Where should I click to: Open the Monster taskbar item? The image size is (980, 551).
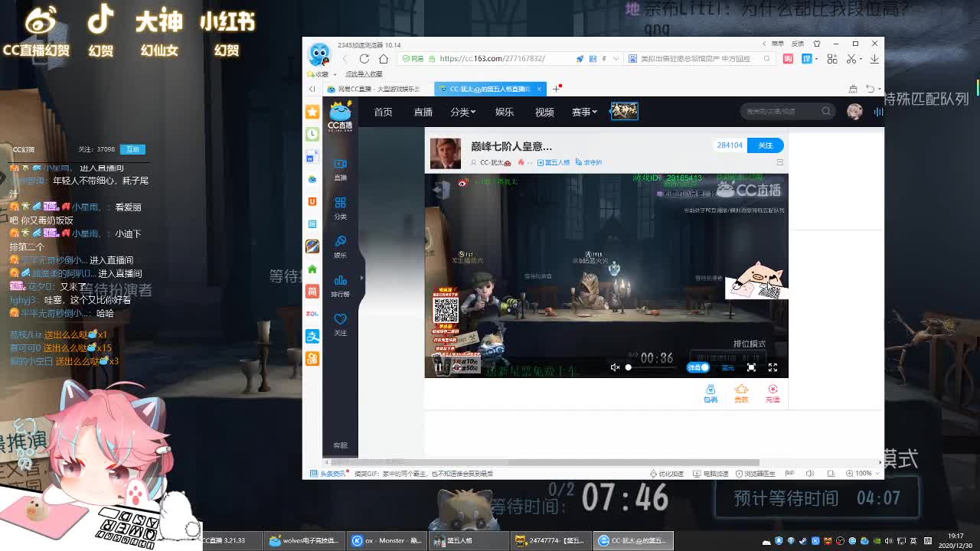point(387,540)
